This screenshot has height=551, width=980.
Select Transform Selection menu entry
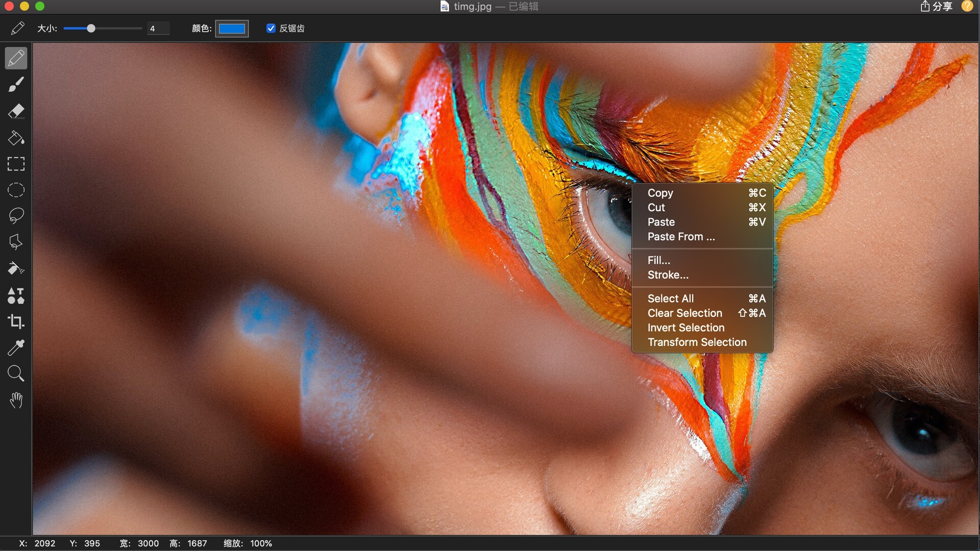tap(697, 342)
